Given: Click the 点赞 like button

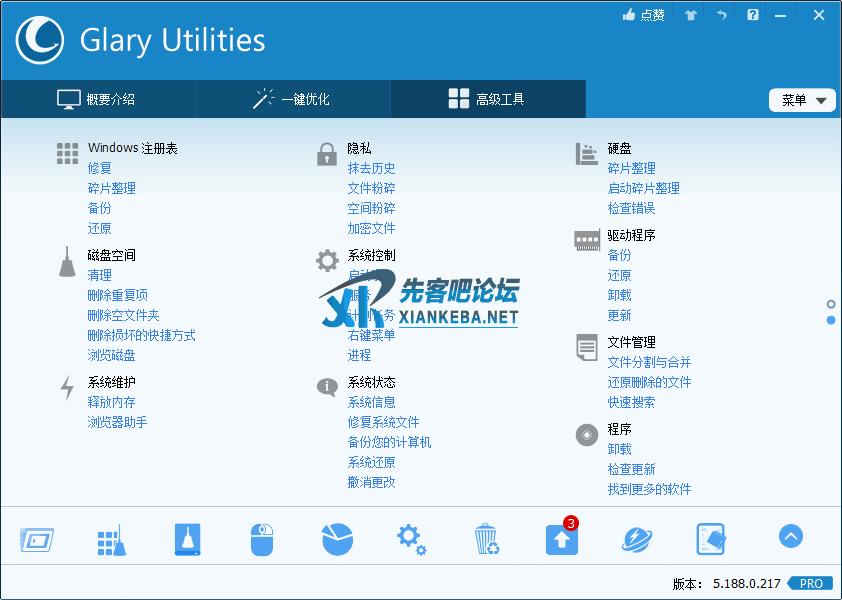Looking at the screenshot, I should [x=643, y=15].
